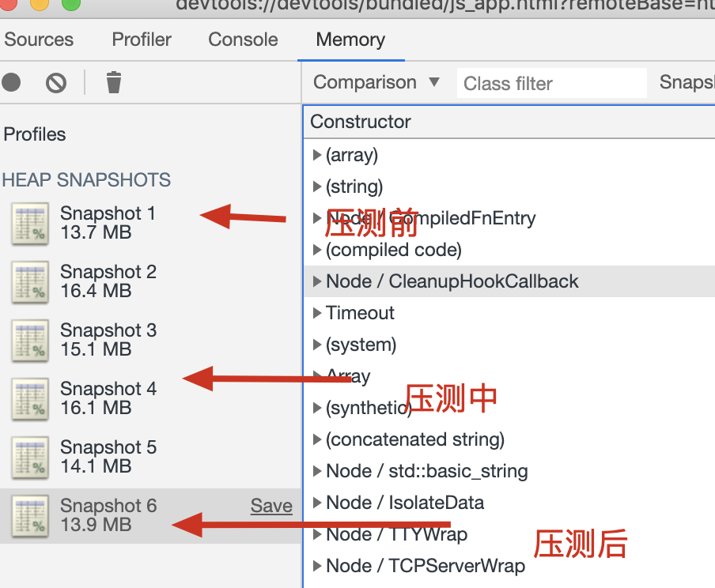Click the Save link for Snapshot 6
Screen dimensions: 715x588
click(271, 506)
